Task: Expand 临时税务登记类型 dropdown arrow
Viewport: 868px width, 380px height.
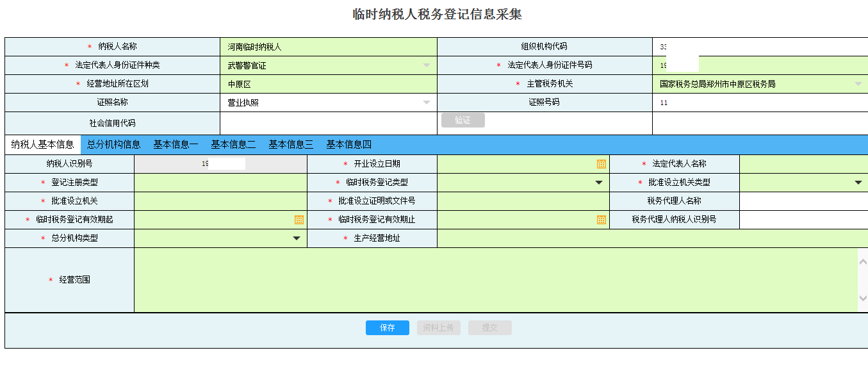Action: coord(599,183)
